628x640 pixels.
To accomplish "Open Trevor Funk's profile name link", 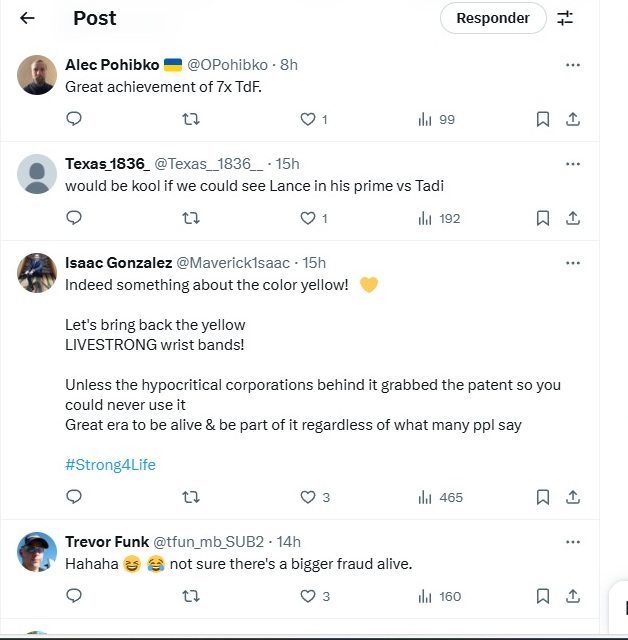I will tap(107, 541).
